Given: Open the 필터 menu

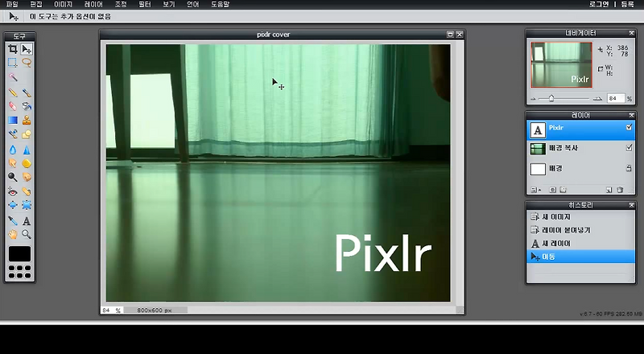Looking at the screenshot, I should [x=145, y=5].
